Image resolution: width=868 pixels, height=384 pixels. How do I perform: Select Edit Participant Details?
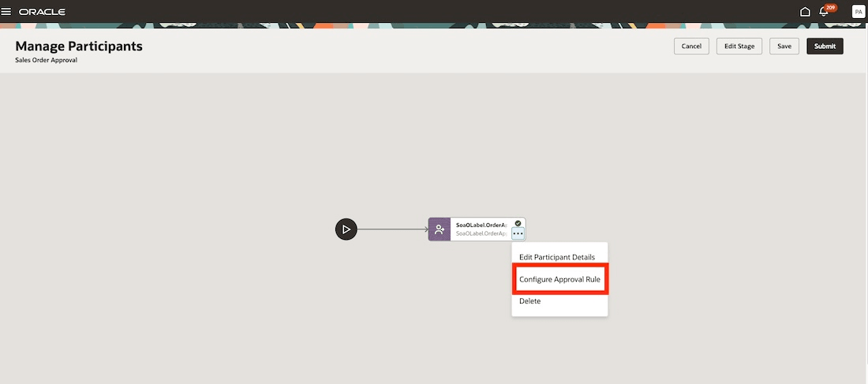coord(557,257)
